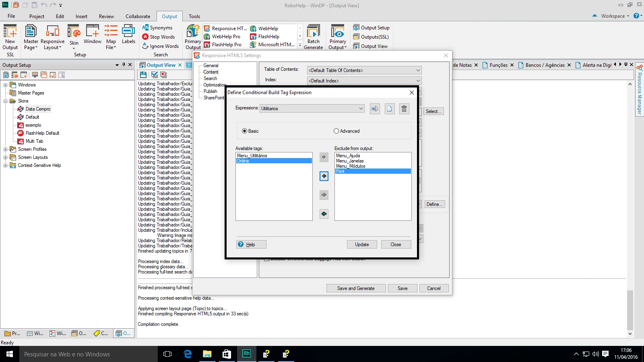Expand the output gallery more arrow

tap(300, 45)
